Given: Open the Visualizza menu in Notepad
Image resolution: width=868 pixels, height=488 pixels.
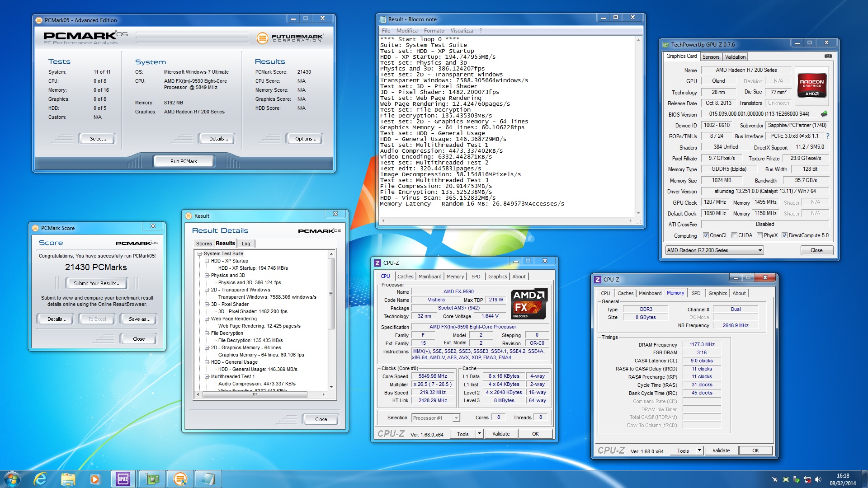Looking at the screenshot, I should coord(462,31).
